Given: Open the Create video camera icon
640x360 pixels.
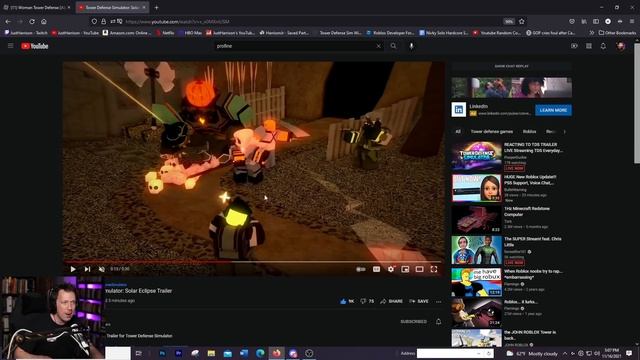Looking at the screenshot, I should [574, 46].
